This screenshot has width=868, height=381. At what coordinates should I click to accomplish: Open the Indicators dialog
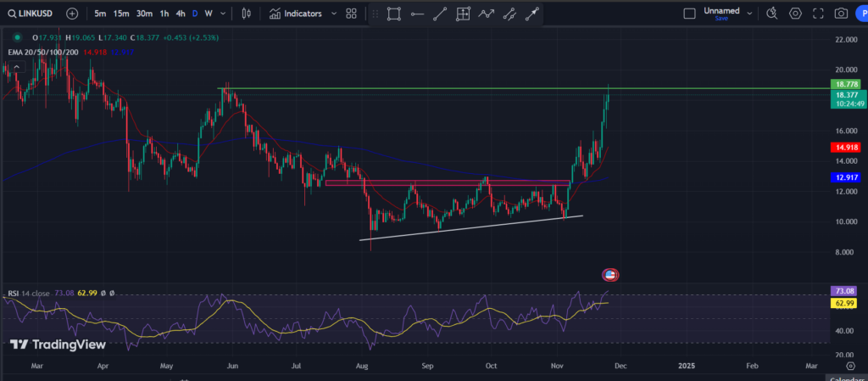click(296, 14)
